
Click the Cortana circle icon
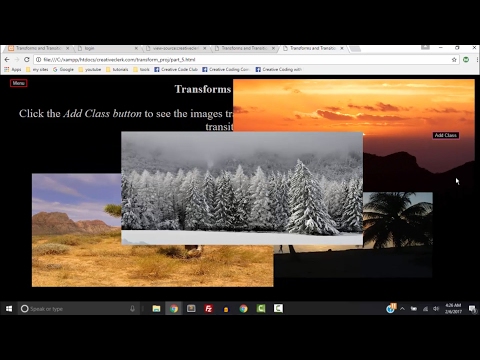click(x=24, y=309)
